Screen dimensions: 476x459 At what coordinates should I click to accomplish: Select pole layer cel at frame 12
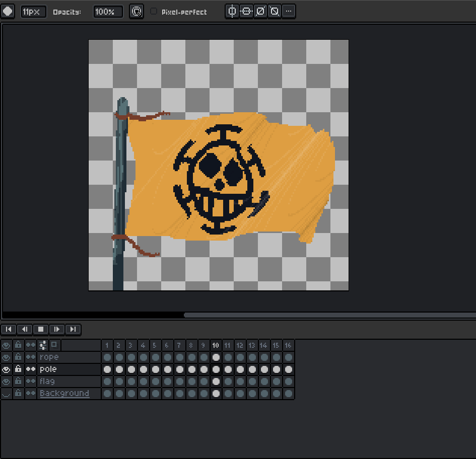click(x=240, y=369)
